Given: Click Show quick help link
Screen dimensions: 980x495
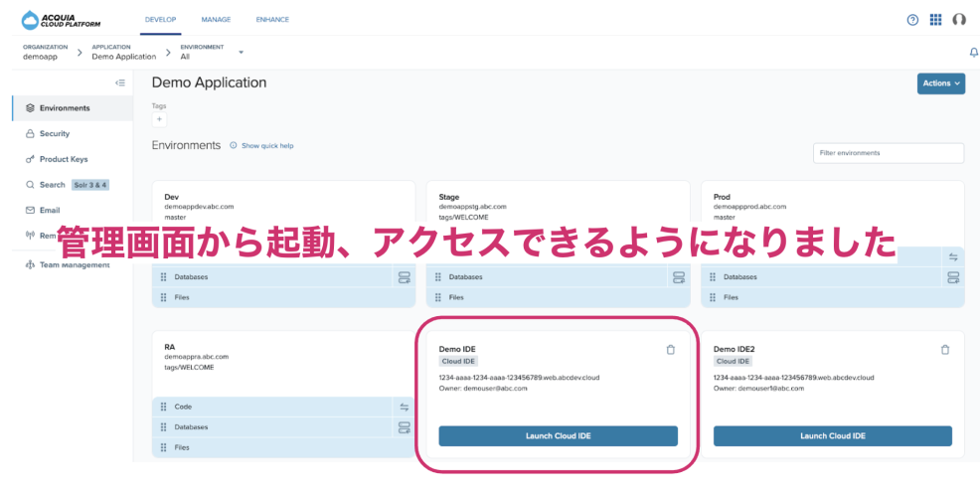Looking at the screenshot, I should (267, 146).
